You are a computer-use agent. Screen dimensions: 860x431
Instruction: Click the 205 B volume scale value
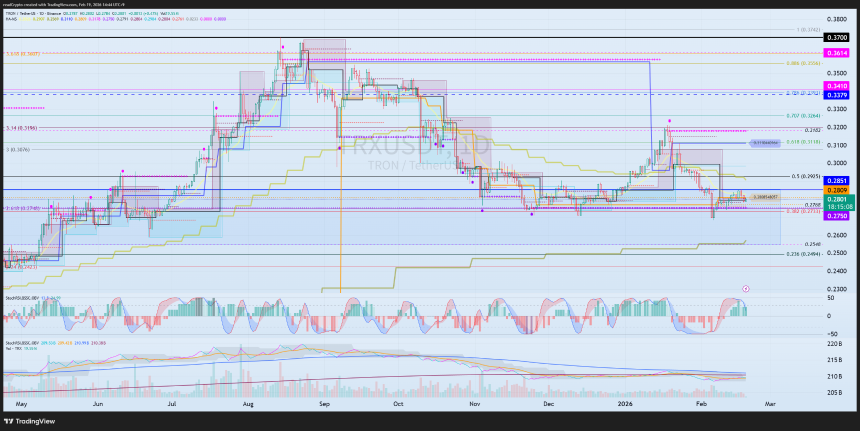[x=835, y=393]
